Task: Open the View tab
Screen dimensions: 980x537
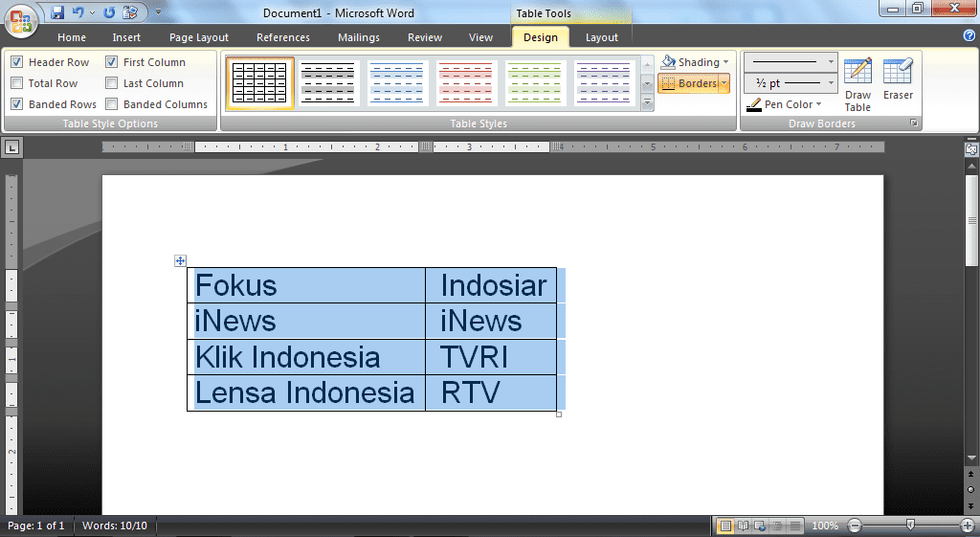Action: point(480,37)
